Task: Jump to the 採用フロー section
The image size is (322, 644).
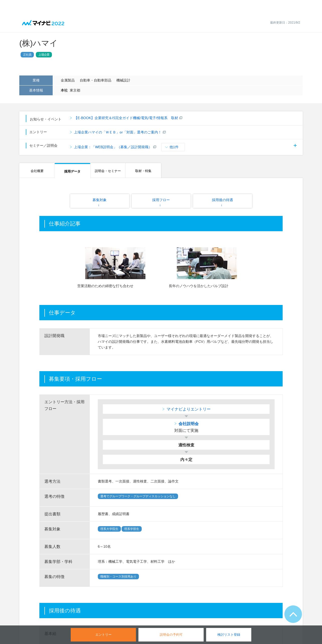Action: pos(161,201)
